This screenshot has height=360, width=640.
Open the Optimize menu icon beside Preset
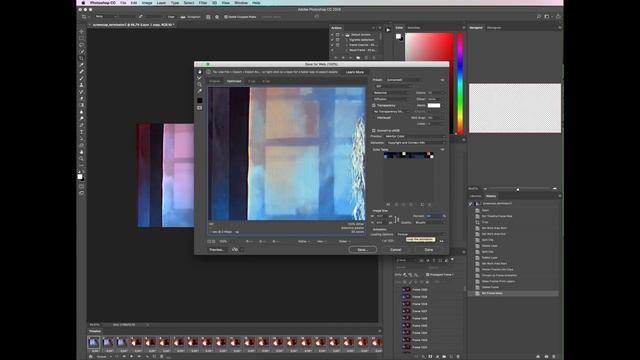442,80
